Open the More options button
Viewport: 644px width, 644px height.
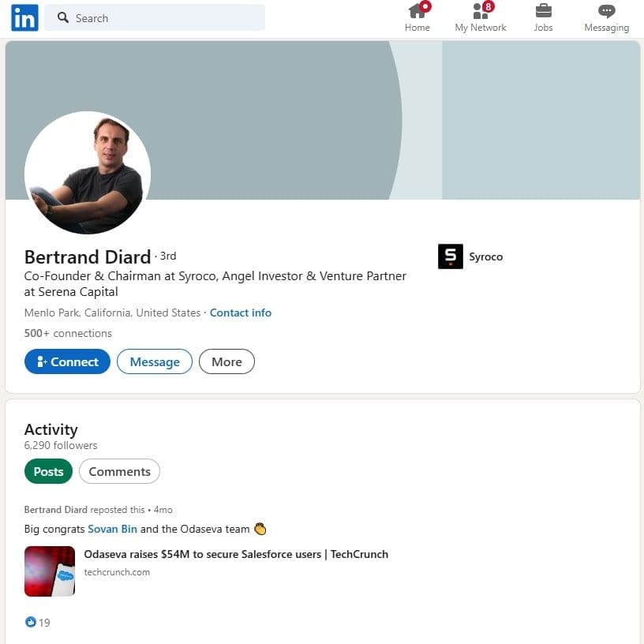(x=227, y=361)
